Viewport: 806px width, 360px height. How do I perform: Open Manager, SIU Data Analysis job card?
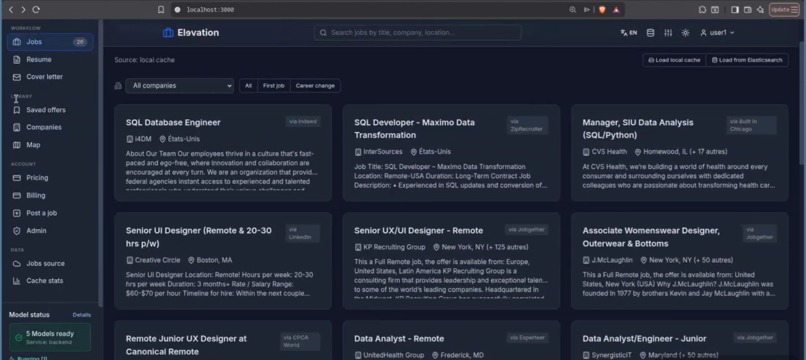(x=680, y=153)
